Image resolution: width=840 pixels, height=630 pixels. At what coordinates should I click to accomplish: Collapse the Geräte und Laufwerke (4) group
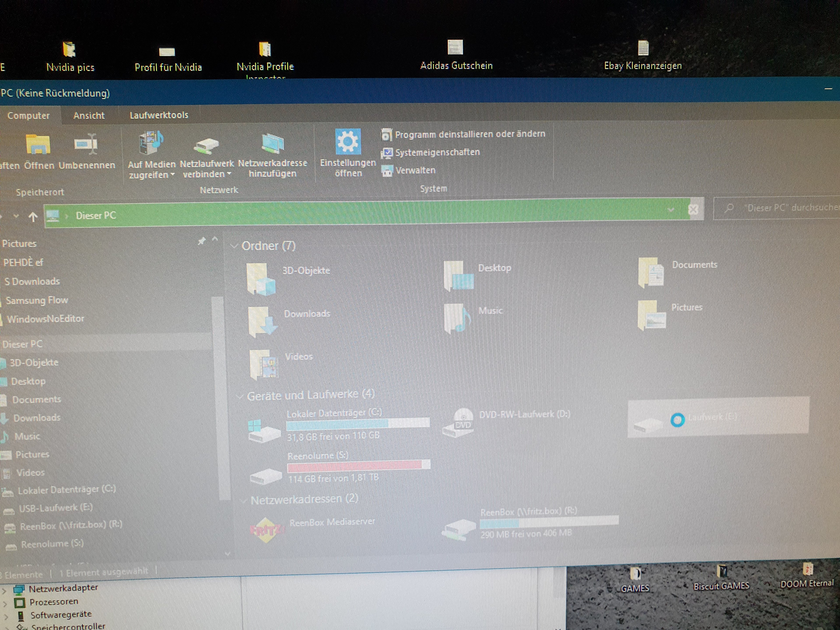point(240,396)
